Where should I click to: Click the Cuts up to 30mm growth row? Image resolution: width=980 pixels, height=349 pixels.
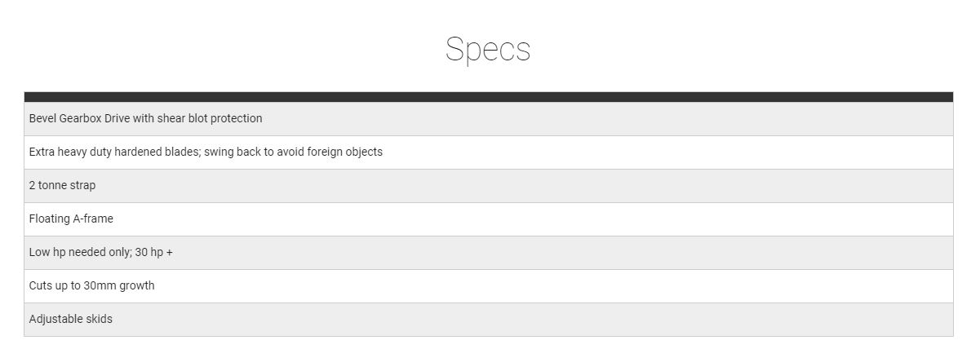(x=489, y=285)
